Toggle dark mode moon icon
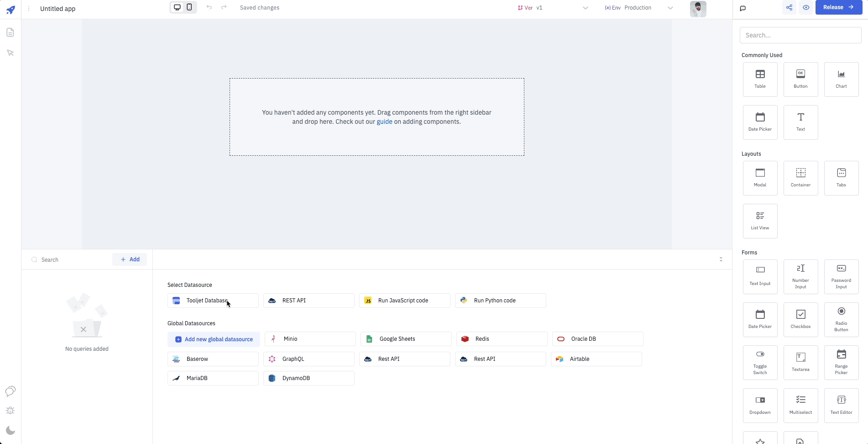 [10, 430]
